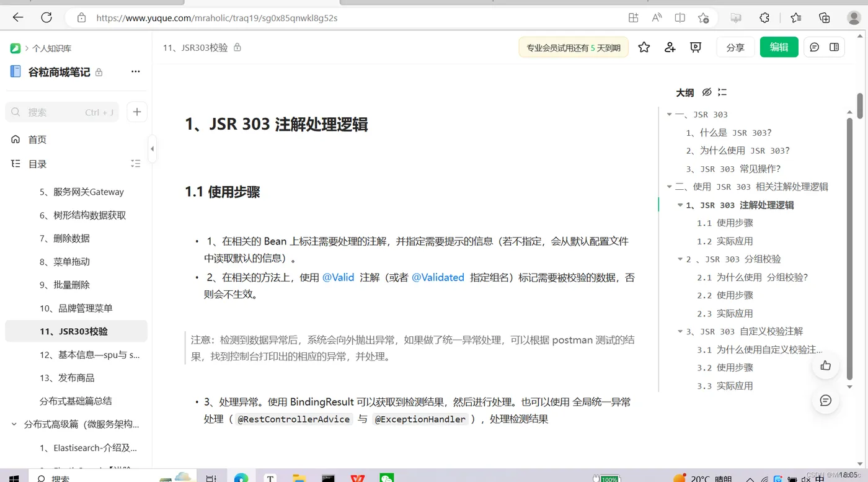Viewport: 868px width, 482px height.
Task: Jump to outline item 2、为什么使用 JSR 303?
Action: click(738, 151)
